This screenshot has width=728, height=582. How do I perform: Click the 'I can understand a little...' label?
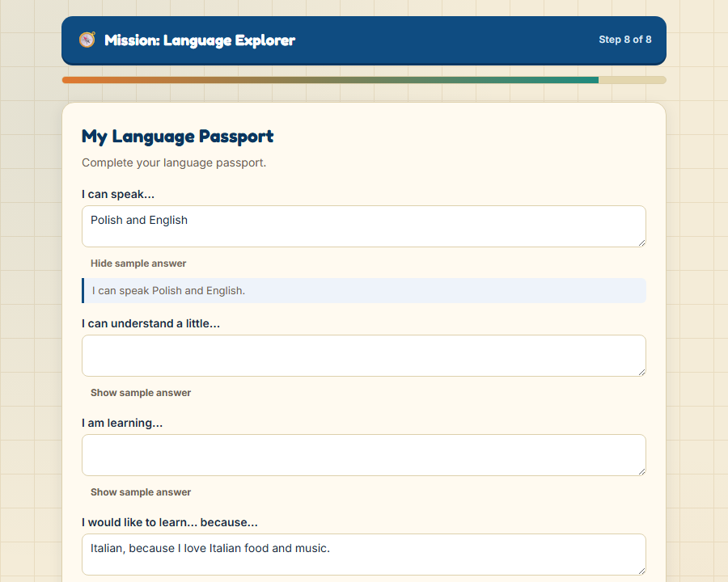(151, 323)
